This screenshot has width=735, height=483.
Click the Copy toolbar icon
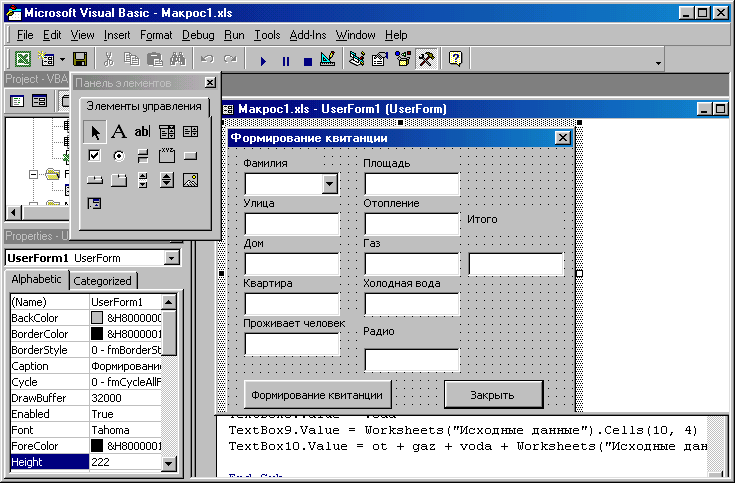(132, 60)
